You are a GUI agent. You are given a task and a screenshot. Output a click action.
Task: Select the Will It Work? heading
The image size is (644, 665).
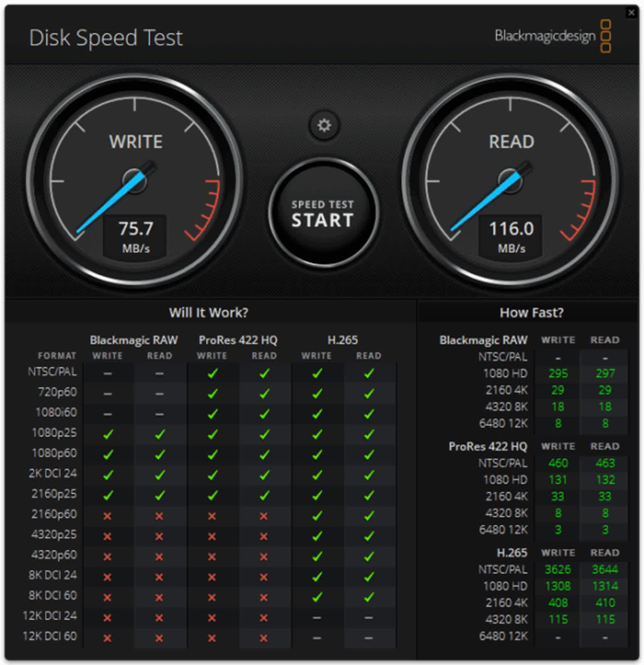[x=208, y=312]
